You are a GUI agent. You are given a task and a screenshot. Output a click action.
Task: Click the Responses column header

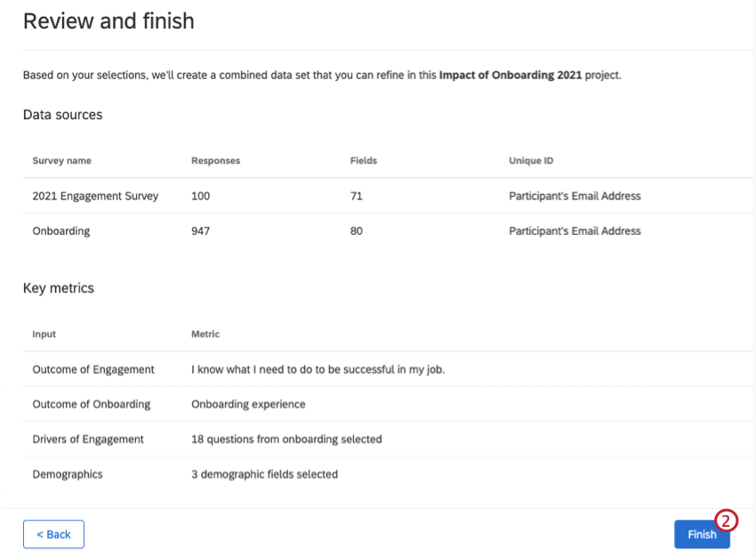click(214, 160)
